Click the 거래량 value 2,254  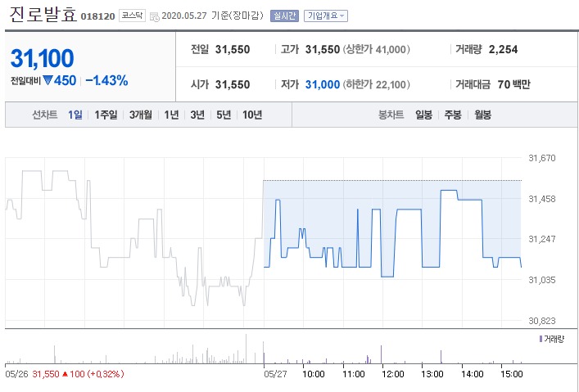[x=503, y=49]
